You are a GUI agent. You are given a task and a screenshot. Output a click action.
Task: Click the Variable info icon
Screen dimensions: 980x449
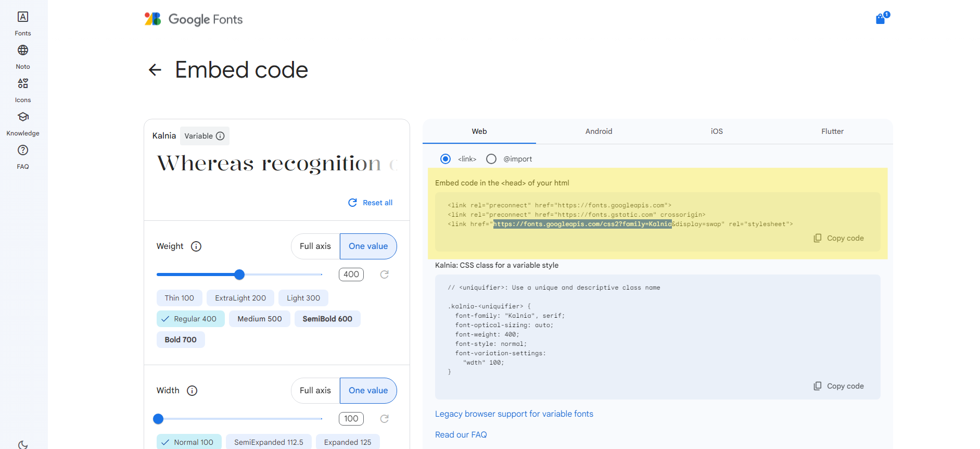pos(220,136)
